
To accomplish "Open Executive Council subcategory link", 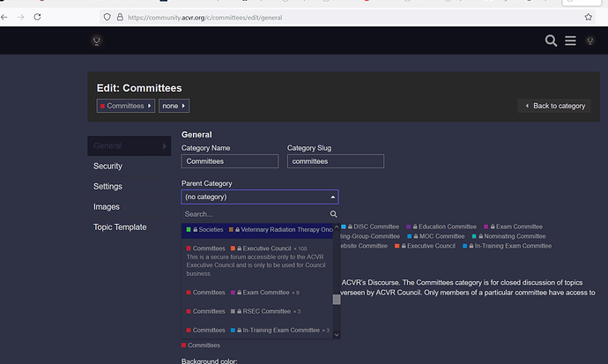I will click(425, 246).
